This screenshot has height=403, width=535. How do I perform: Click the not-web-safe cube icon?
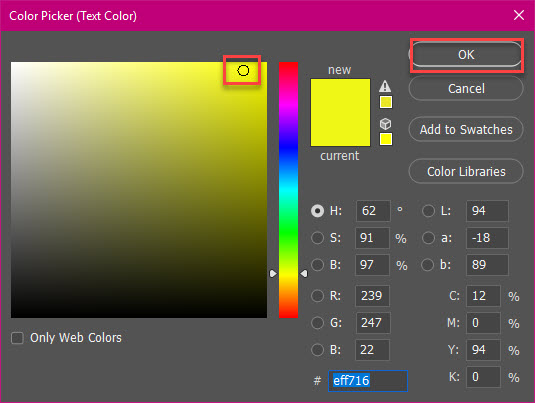[x=386, y=124]
